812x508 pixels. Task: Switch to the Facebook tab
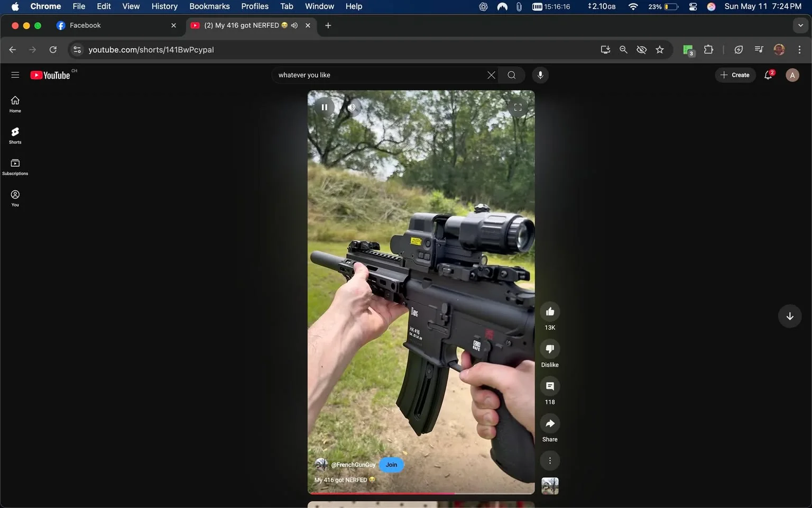[116, 25]
